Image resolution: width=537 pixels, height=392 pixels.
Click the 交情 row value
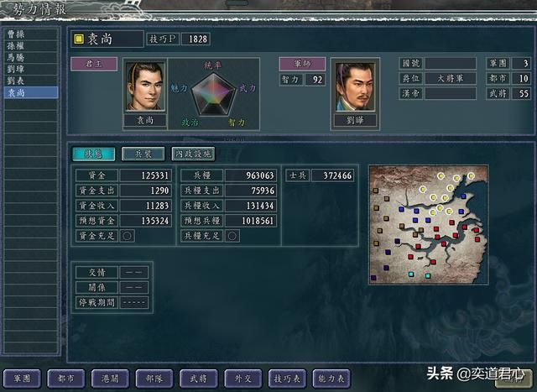click(134, 273)
